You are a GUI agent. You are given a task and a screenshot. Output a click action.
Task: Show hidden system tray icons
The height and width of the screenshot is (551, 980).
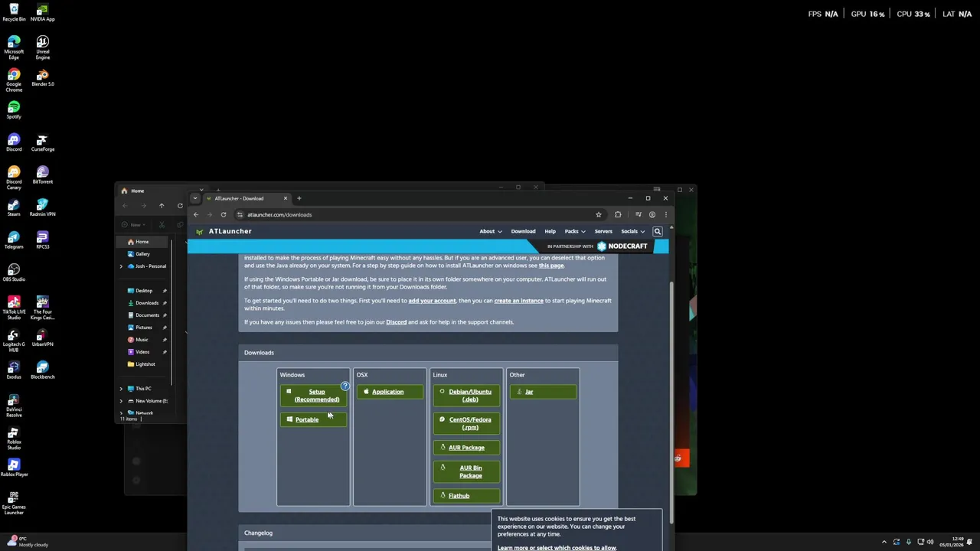884,542
